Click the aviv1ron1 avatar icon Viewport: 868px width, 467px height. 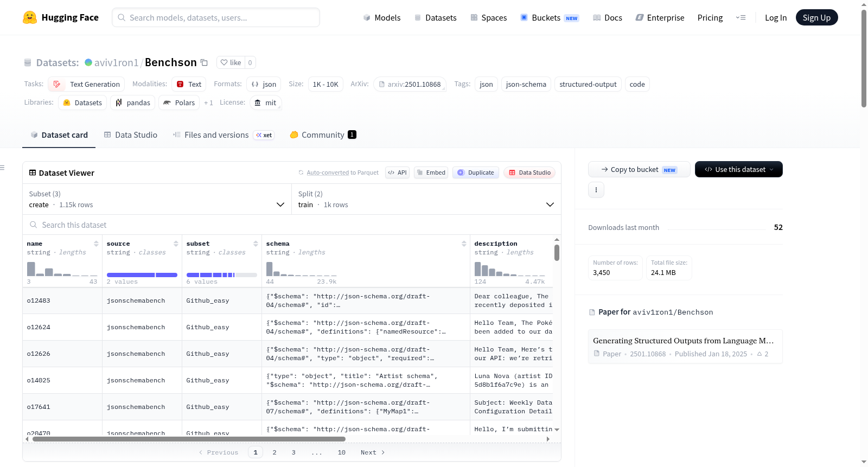[88, 62]
